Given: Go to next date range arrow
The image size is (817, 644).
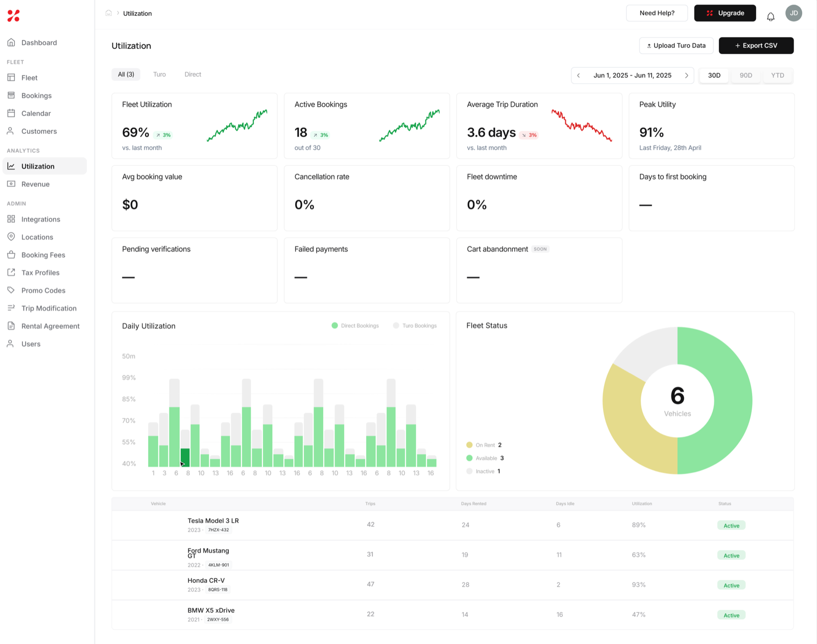Looking at the screenshot, I should tap(686, 76).
